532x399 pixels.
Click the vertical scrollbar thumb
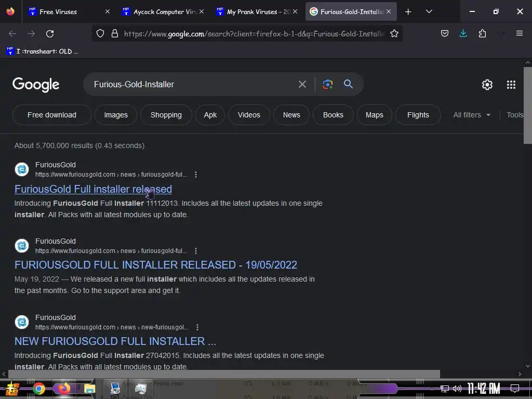pyautogui.click(x=528, y=105)
